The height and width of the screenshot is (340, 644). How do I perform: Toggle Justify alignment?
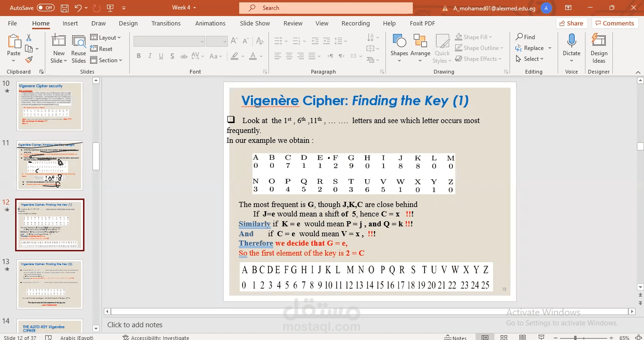311,56
